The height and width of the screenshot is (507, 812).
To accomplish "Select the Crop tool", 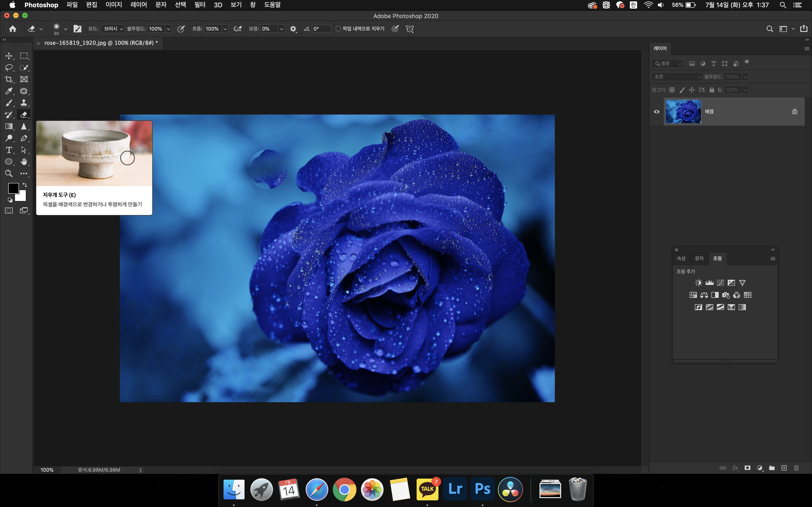I will point(9,79).
